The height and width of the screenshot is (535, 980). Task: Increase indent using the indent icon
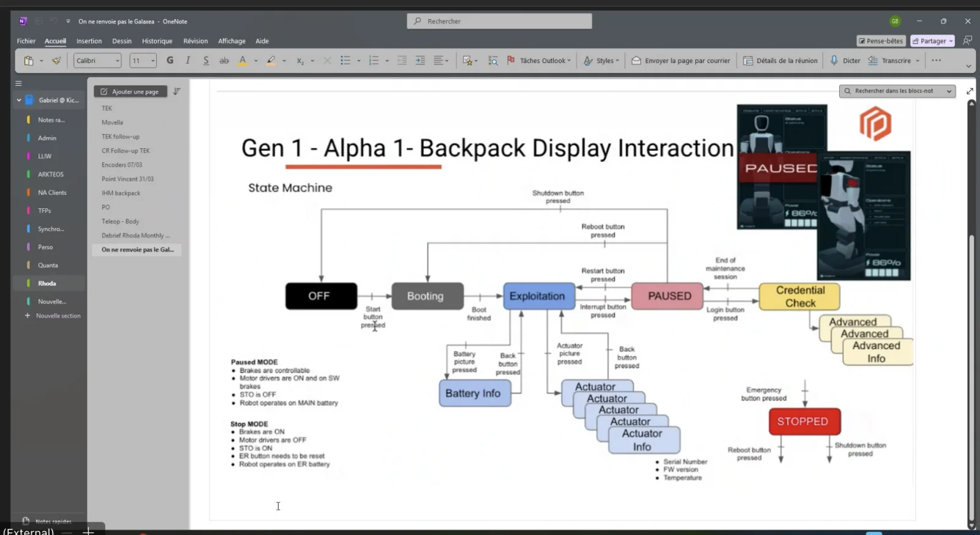coord(420,61)
